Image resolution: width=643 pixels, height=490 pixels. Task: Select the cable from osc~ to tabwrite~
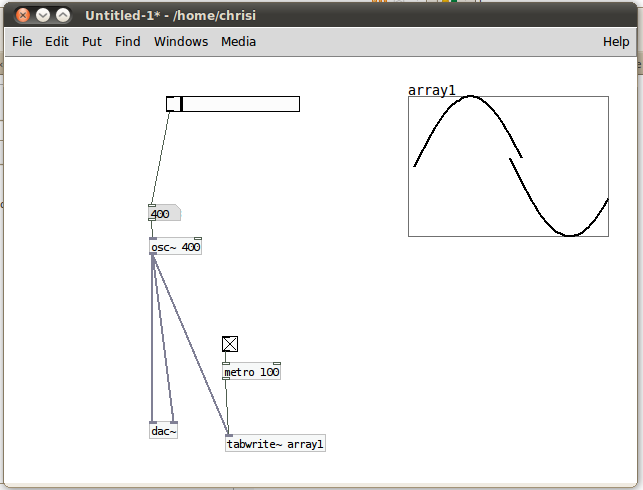(x=191, y=345)
